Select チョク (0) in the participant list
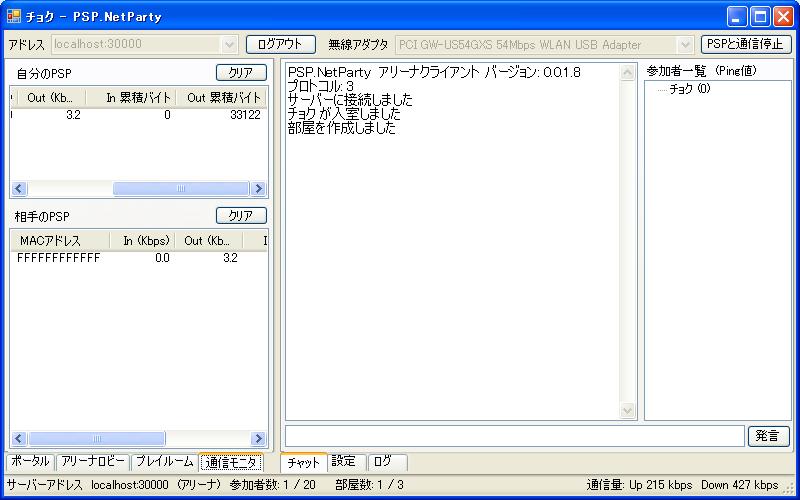 (690, 89)
